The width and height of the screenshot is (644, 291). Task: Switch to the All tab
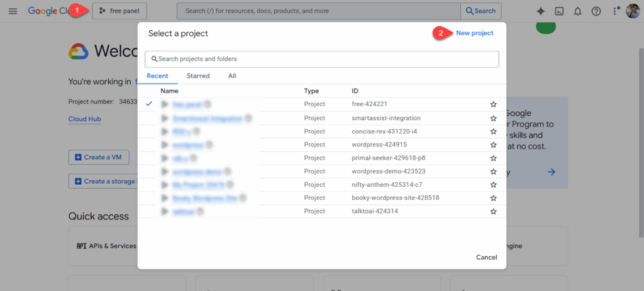coord(232,76)
